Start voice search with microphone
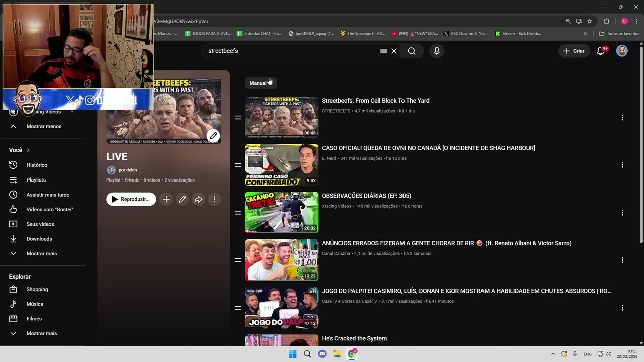This screenshot has height=362, width=644. pyautogui.click(x=437, y=51)
